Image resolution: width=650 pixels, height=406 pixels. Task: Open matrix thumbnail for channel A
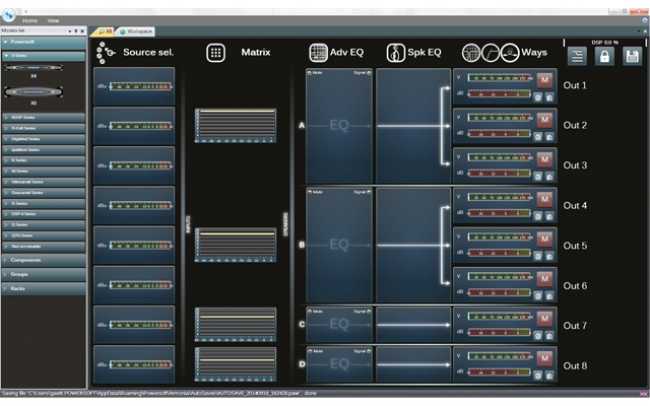click(235, 126)
